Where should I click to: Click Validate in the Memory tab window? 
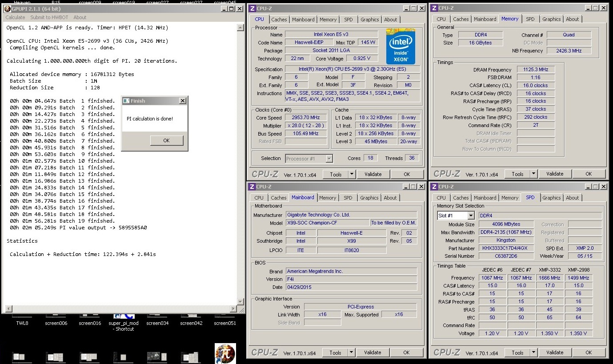[x=555, y=174]
